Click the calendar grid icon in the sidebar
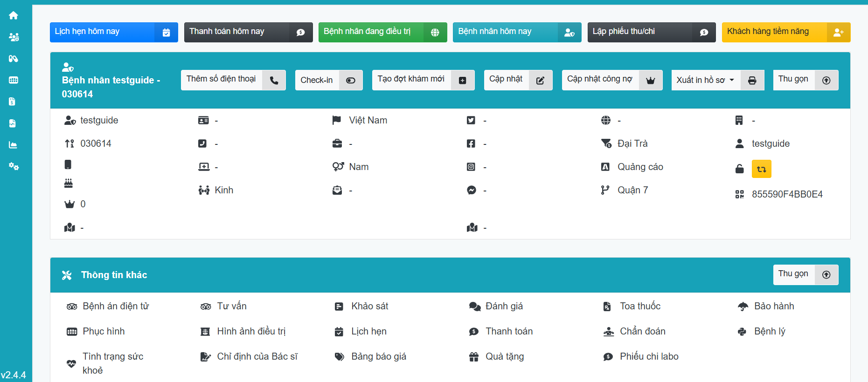 (x=14, y=80)
